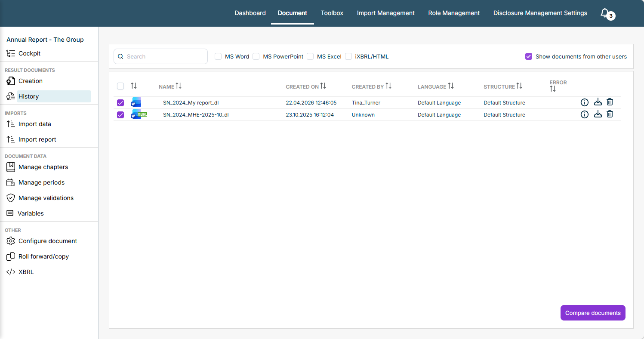Sort table by Language column
The width and height of the screenshot is (644, 339).
[x=451, y=86]
